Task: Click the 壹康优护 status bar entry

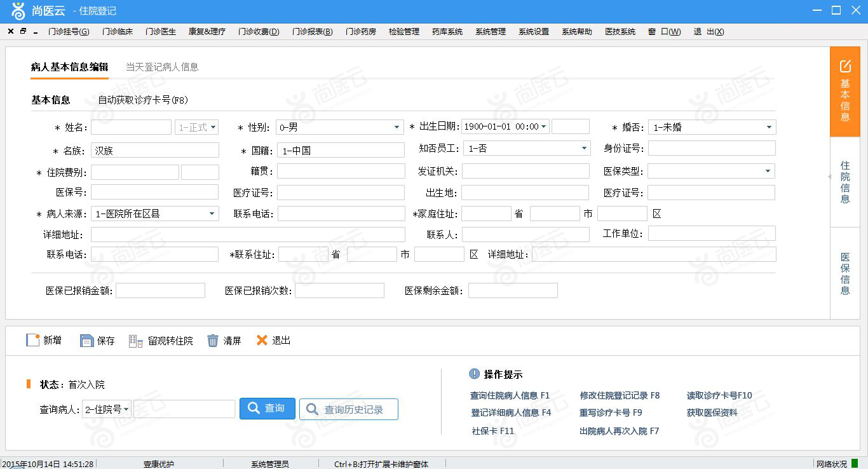Action: coord(158,464)
